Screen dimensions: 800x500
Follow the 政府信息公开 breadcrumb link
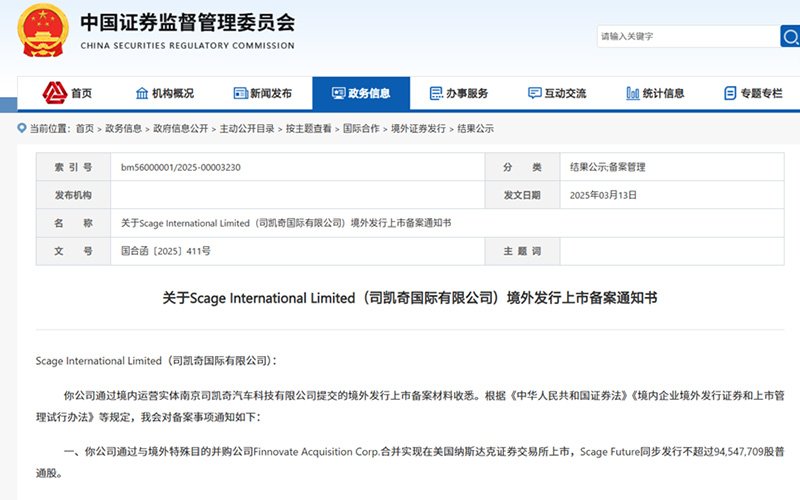180,129
